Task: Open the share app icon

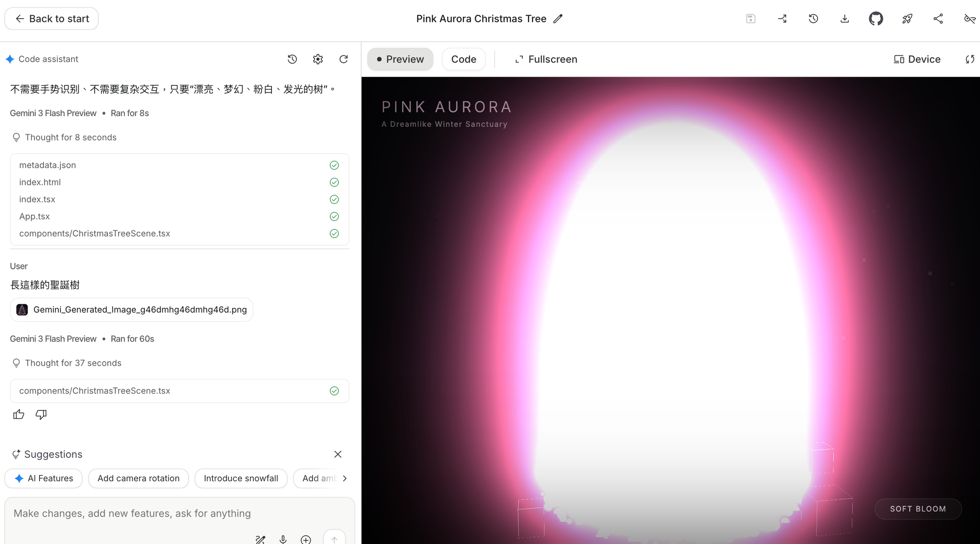Action: pyautogui.click(x=938, y=19)
